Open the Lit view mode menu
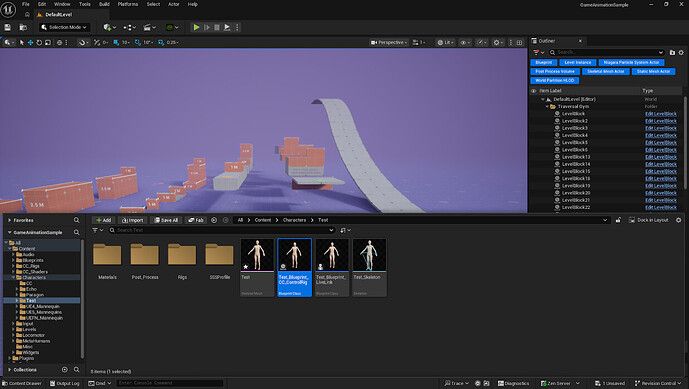This screenshot has width=689, height=389. coord(445,43)
